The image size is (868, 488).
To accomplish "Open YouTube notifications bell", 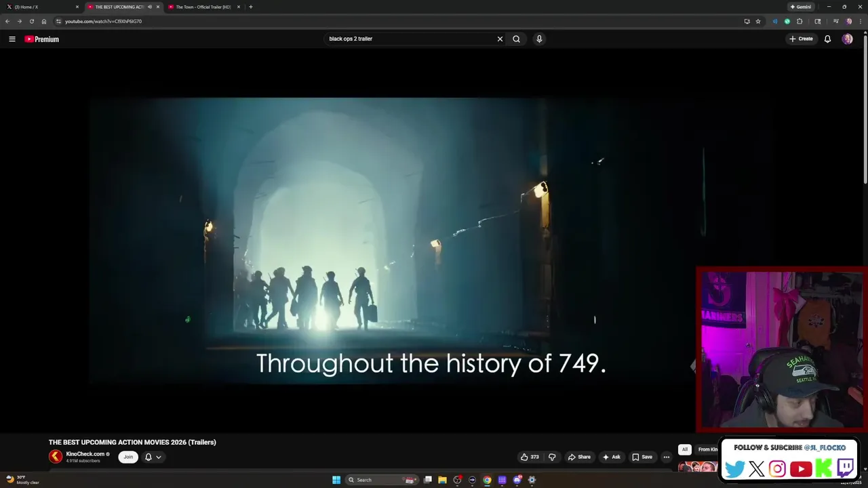I will point(827,39).
